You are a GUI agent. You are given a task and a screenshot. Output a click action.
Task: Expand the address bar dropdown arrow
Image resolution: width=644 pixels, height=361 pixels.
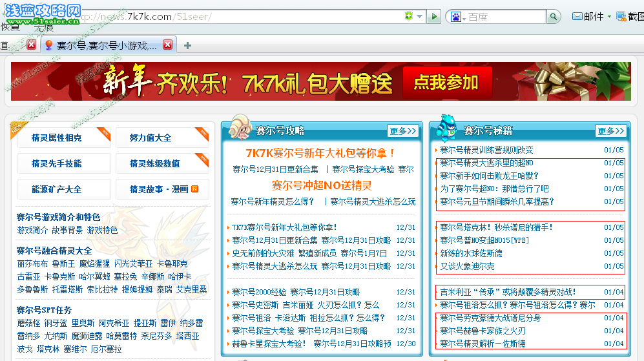[419, 16]
